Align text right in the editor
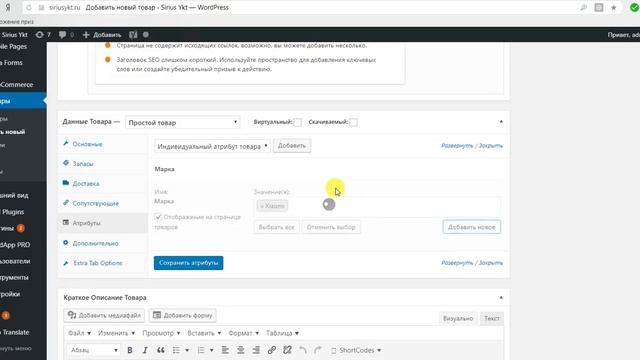Screen dimensions: 640x360 coord(256,350)
